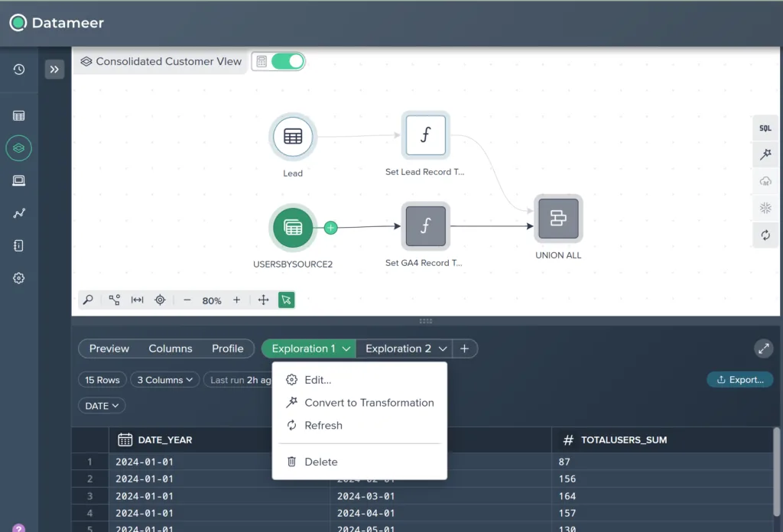
Task: Select the Consolidated Customer View tab
Action: coord(161,61)
